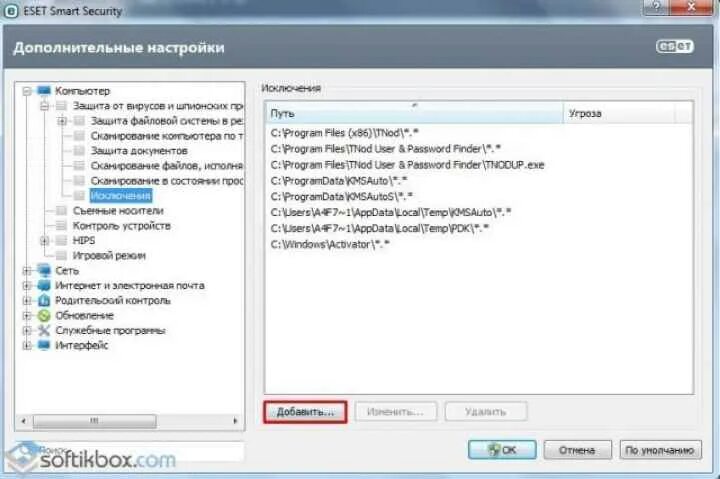Collapse the Компьютер tree node

(x=27, y=91)
